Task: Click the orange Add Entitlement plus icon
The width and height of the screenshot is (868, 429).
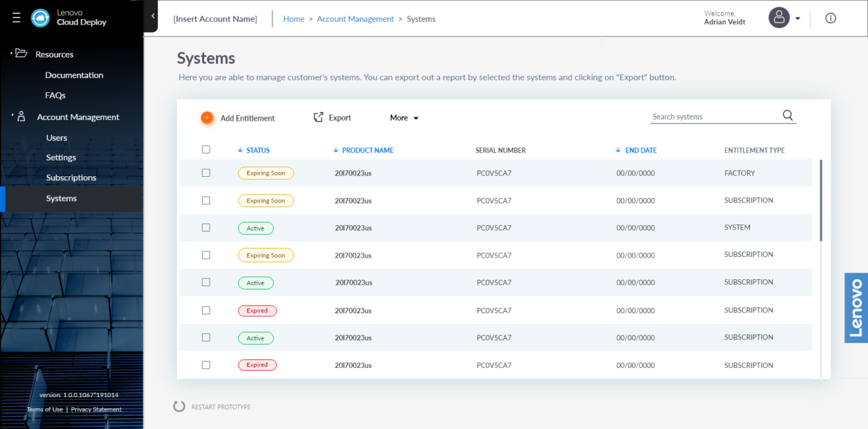Action: point(208,117)
